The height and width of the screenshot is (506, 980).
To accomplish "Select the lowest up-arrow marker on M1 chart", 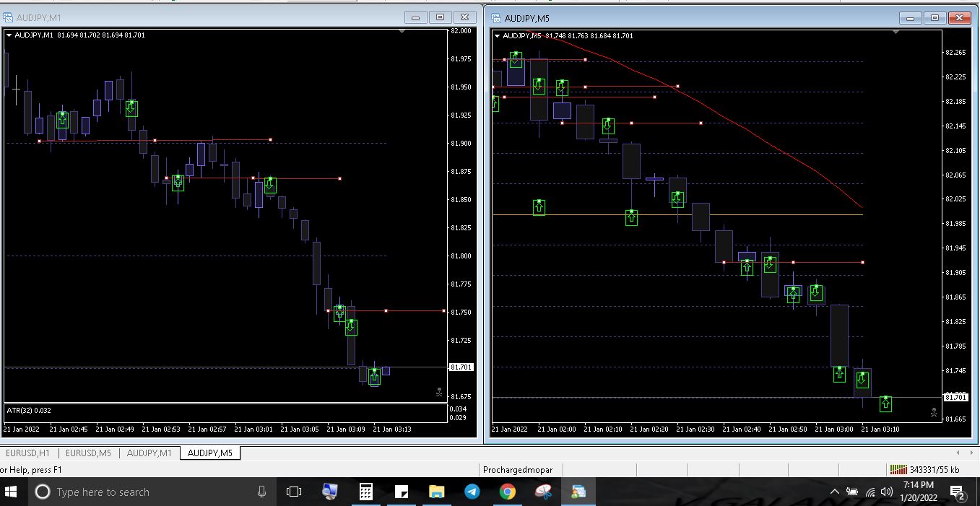I will tap(374, 377).
